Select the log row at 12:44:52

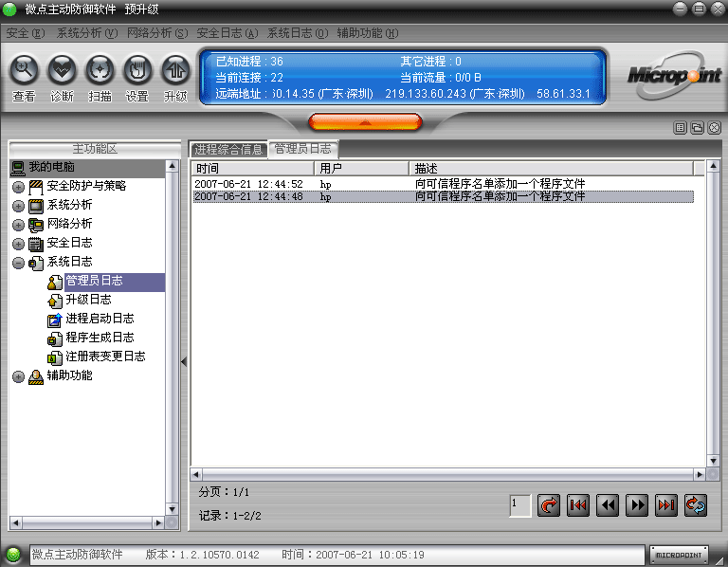(x=443, y=184)
